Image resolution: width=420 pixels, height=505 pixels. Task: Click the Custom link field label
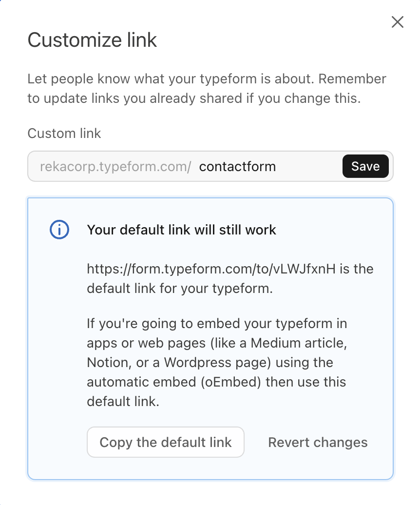coord(64,134)
